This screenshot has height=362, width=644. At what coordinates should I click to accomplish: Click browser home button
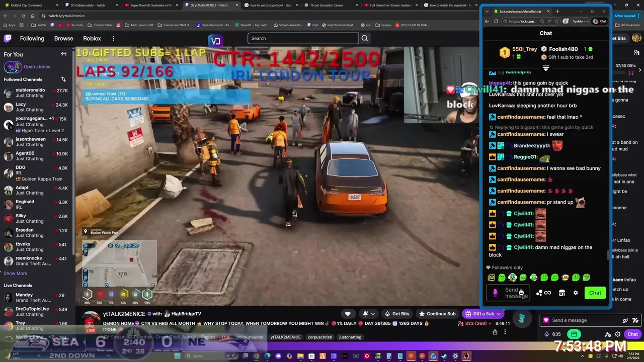pos(34,16)
